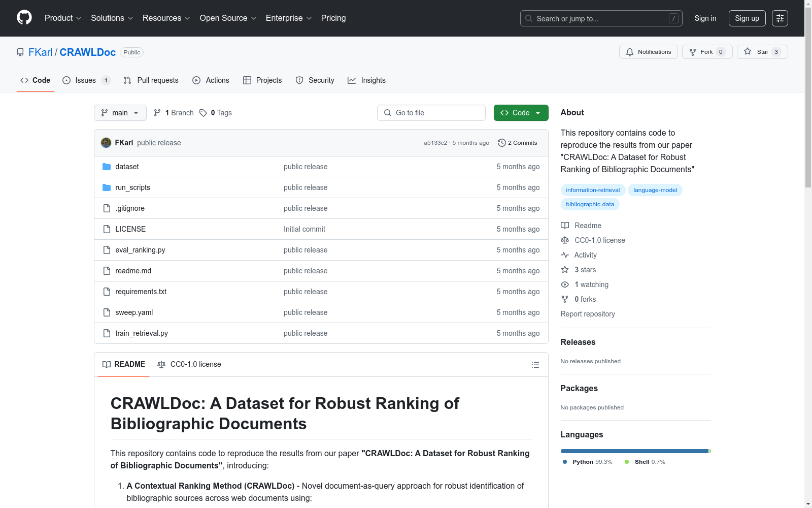Click the Fork button
This screenshot has width=812, height=508.
pyautogui.click(x=707, y=52)
